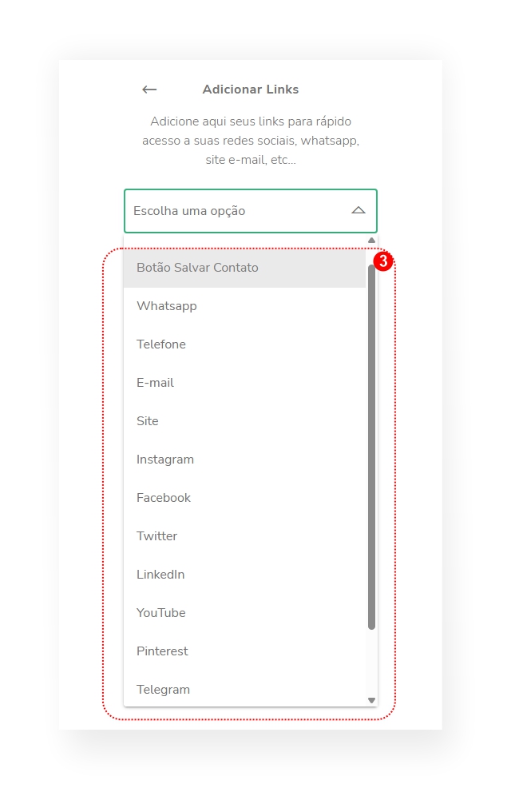Pick YouTube from the list
This screenshot has width=511, height=812.
pyautogui.click(x=244, y=613)
